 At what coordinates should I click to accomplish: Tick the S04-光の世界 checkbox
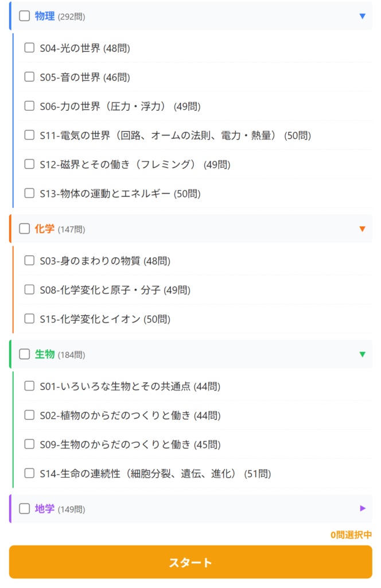coord(29,48)
